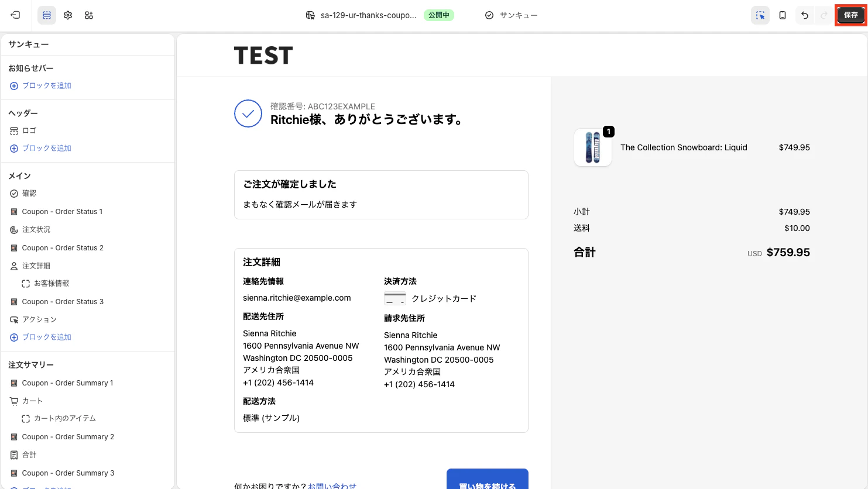Click the order confirmed checkmark circle
The width and height of the screenshot is (868, 489).
click(x=248, y=113)
